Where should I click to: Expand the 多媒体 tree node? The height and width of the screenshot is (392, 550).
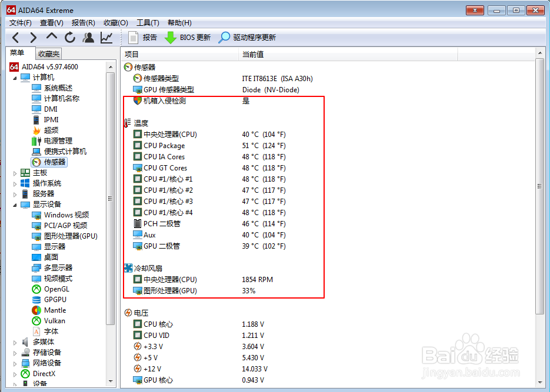pyautogui.click(x=15, y=342)
